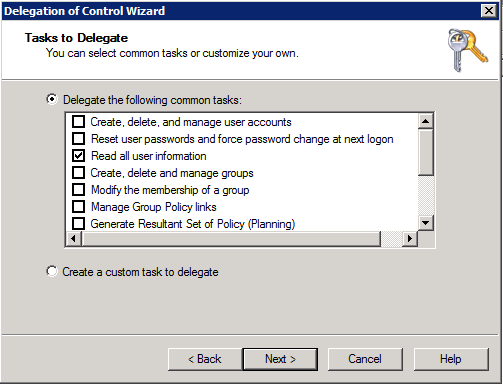Cancel the Delegation of Control Wizard
Image resolution: width=503 pixels, height=384 pixels.
click(365, 359)
